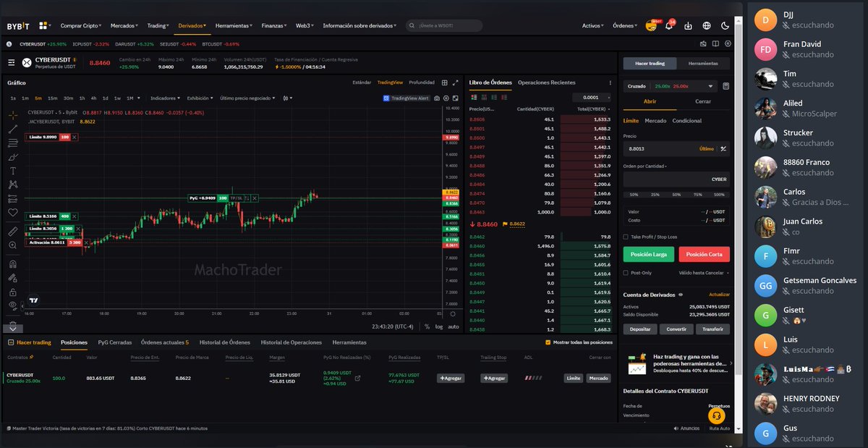This screenshot has height=448, width=868.
Task: Check the Take Profit / Stop Loss box
Action: pos(626,237)
